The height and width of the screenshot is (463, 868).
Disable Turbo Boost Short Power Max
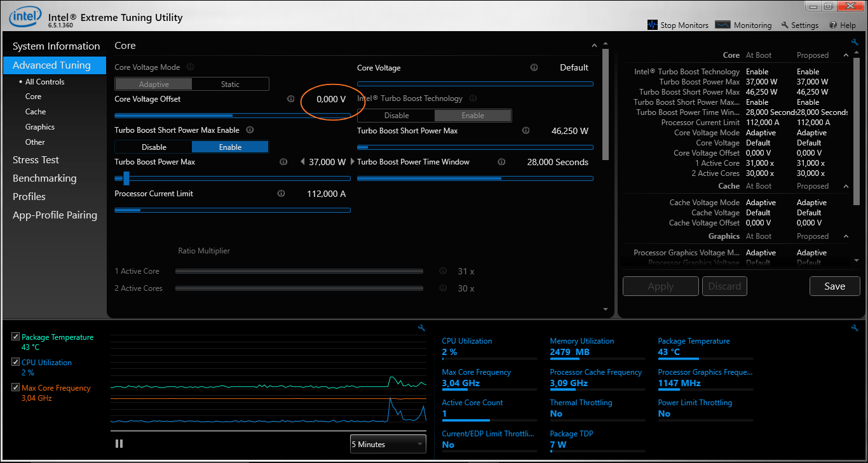154,147
